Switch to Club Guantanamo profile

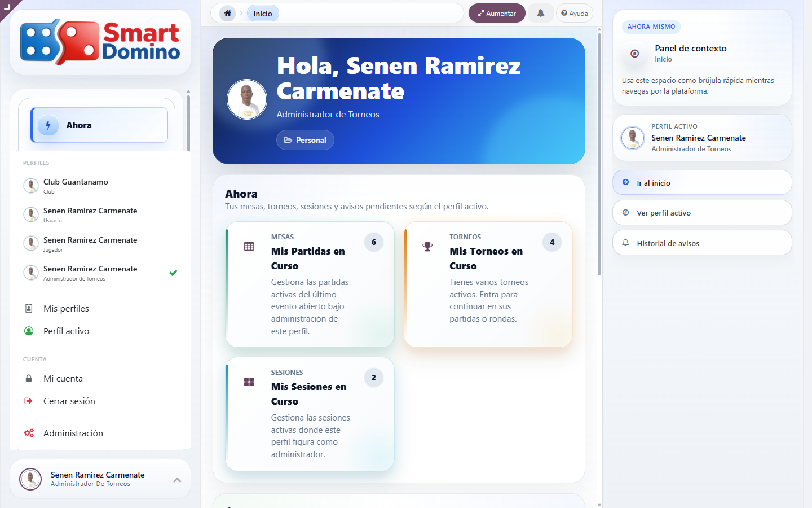pos(100,186)
